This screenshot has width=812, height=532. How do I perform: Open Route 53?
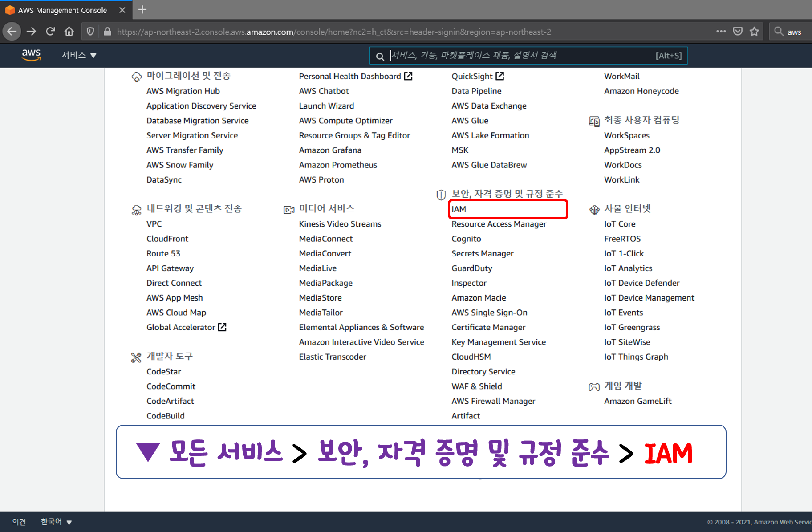pos(163,253)
